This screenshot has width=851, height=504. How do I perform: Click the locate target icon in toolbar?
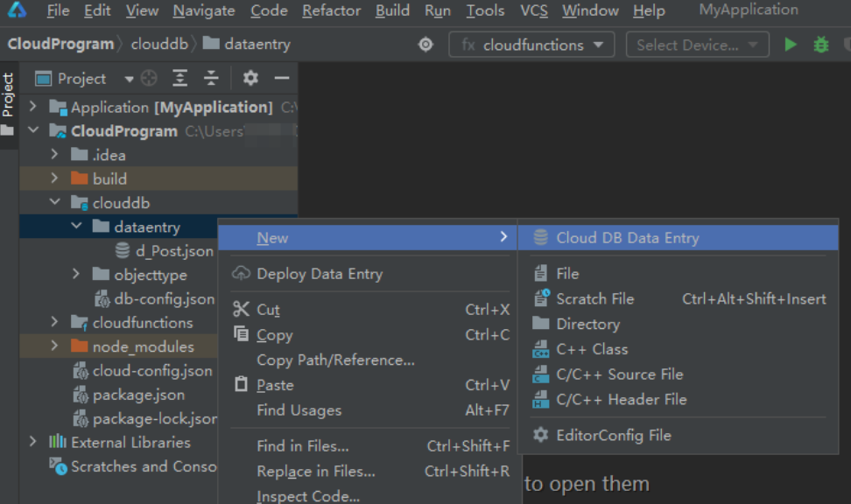coord(426,45)
